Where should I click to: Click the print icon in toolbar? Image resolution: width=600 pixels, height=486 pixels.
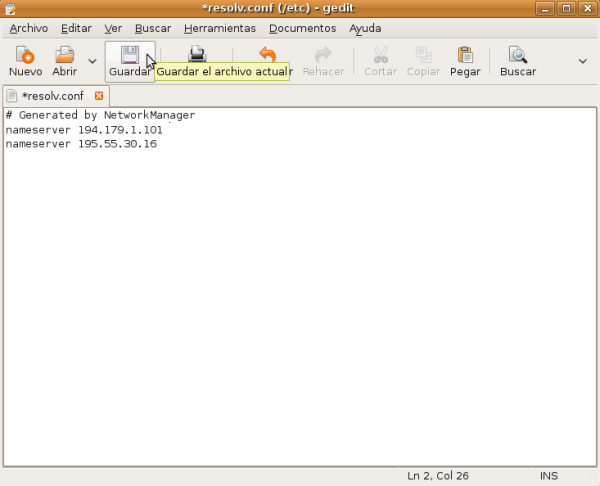198,55
